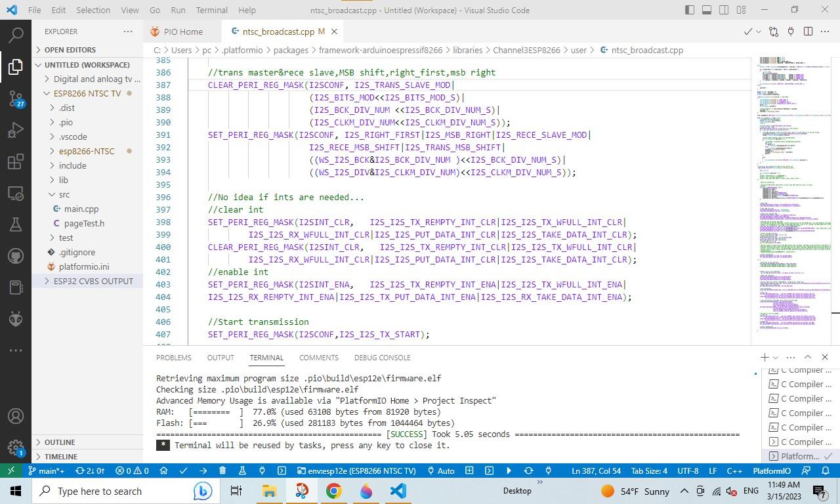The width and height of the screenshot is (840, 504).
Task: Open Source Control view showing 27 changes
Action: (x=16, y=97)
